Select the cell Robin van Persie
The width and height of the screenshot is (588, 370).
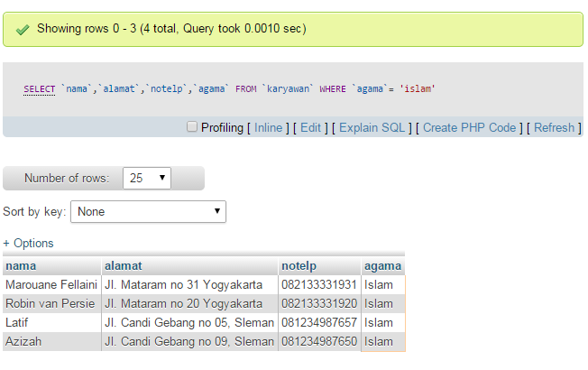pos(51,303)
